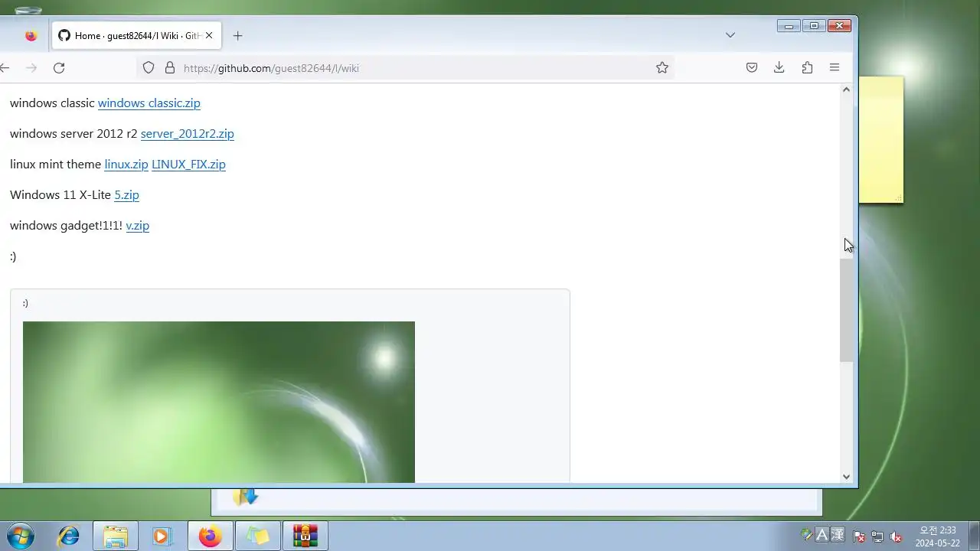The width and height of the screenshot is (980, 551).
Task: Open the server_2012r2.zip link
Action: pyautogui.click(x=188, y=134)
